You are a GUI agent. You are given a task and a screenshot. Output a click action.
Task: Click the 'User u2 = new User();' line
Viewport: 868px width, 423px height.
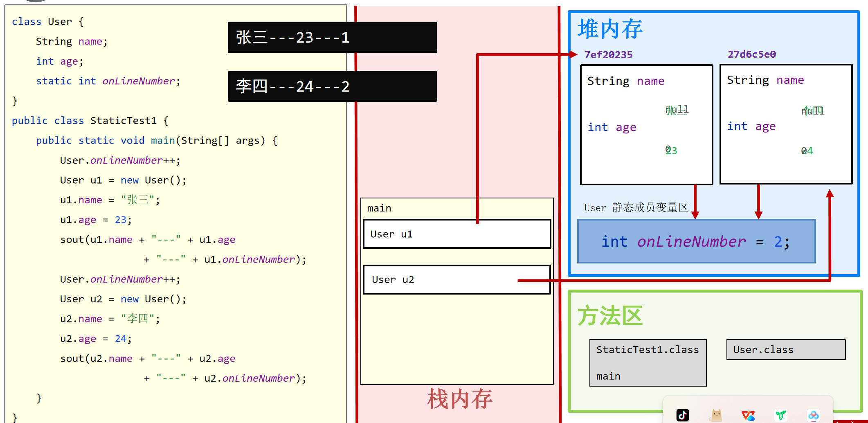pyautogui.click(x=123, y=299)
